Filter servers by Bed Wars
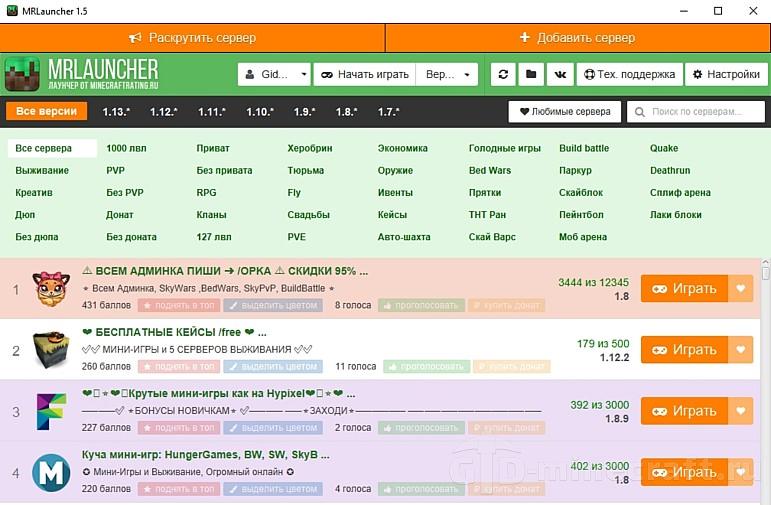The width and height of the screenshot is (771, 505). [x=490, y=171]
